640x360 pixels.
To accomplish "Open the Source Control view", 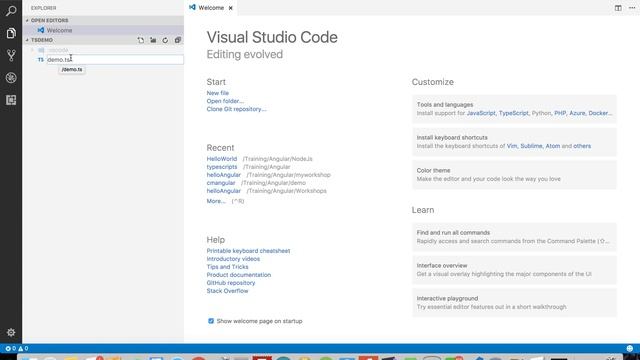I will 11,55.
